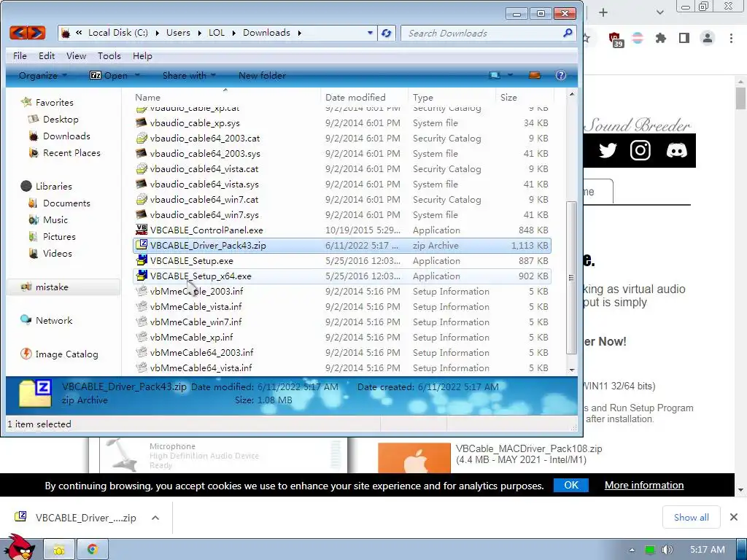Open Chrome's three-dot menu
This screenshot has width=747, height=560.
coord(731,38)
